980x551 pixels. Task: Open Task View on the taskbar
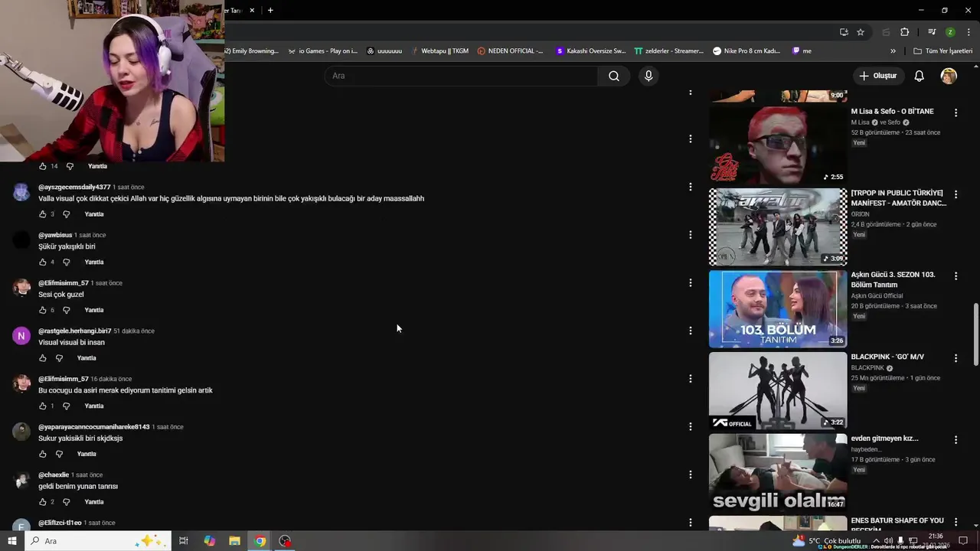pos(184,541)
